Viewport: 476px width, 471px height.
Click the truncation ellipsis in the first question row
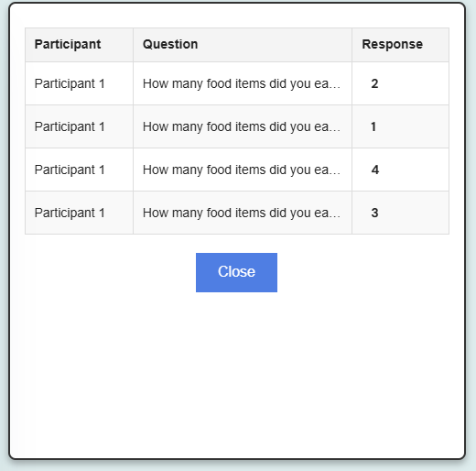pyautogui.click(x=335, y=87)
